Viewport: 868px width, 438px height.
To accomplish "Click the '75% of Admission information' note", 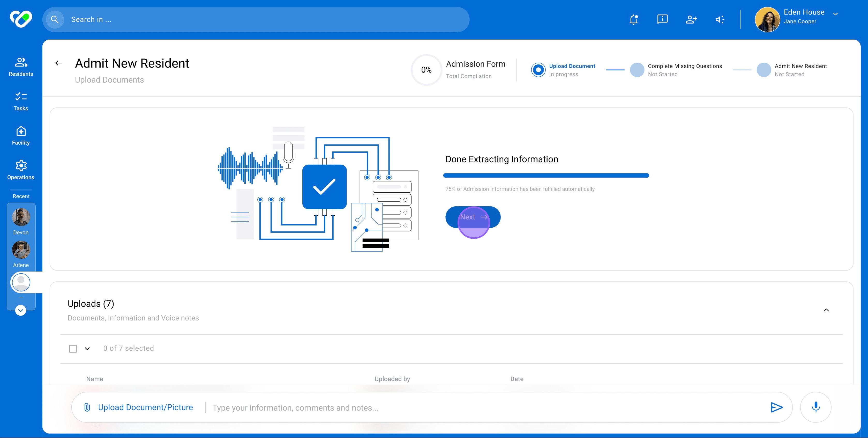I will (520, 189).
